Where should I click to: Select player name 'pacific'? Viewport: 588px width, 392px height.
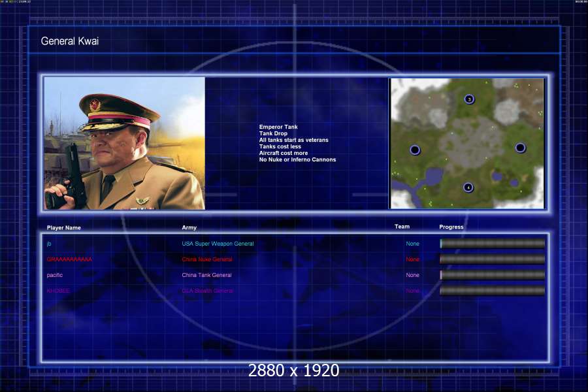tap(55, 275)
